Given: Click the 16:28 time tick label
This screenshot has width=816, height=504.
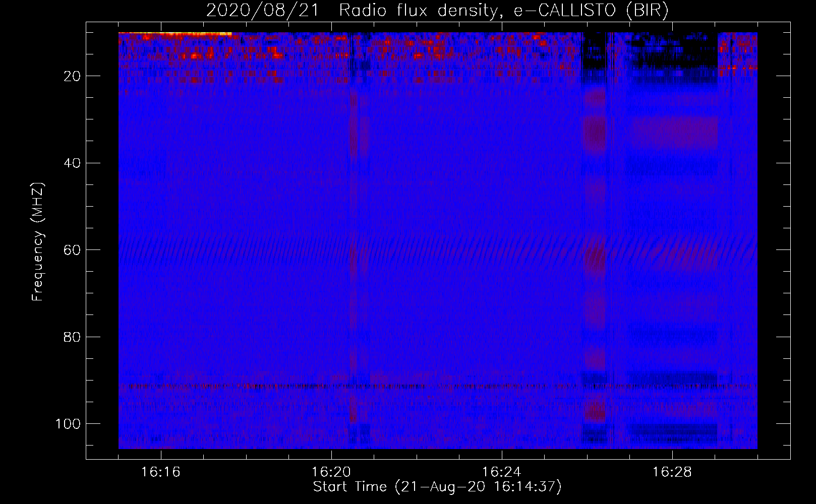Looking at the screenshot, I should [672, 472].
